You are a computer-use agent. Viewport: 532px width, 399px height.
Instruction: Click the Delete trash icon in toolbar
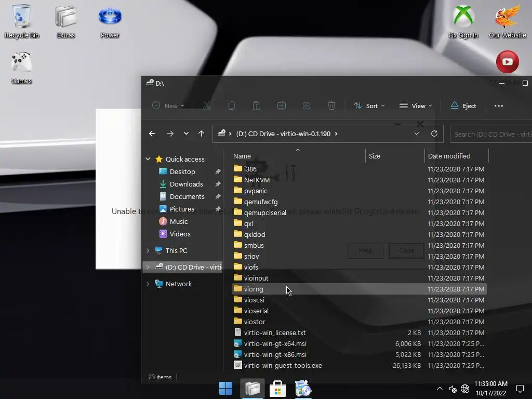tap(331, 106)
